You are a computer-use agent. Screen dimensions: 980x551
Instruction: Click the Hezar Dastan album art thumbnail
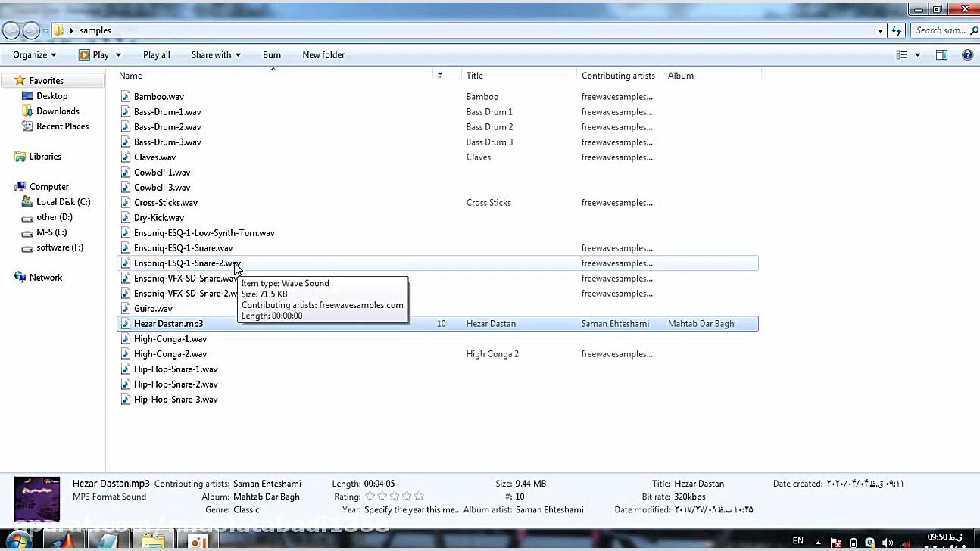click(x=37, y=500)
